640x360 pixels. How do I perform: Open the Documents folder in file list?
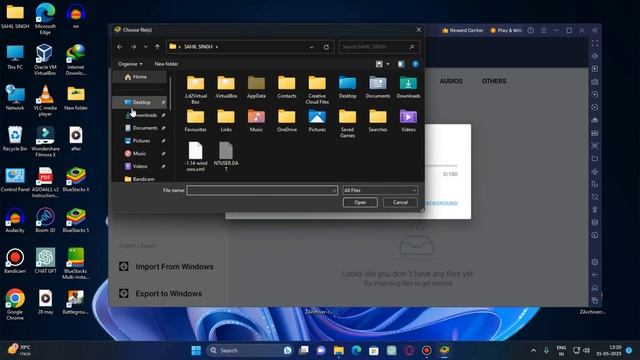pyautogui.click(x=378, y=87)
